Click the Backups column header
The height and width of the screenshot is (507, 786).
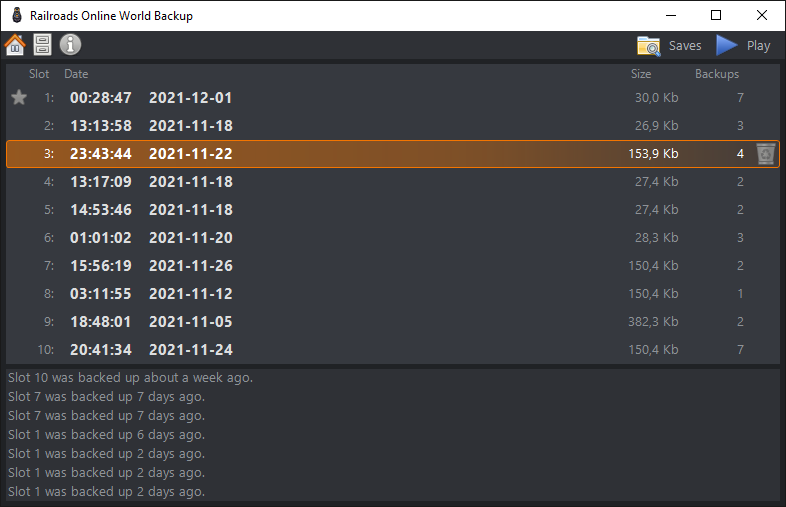click(717, 74)
